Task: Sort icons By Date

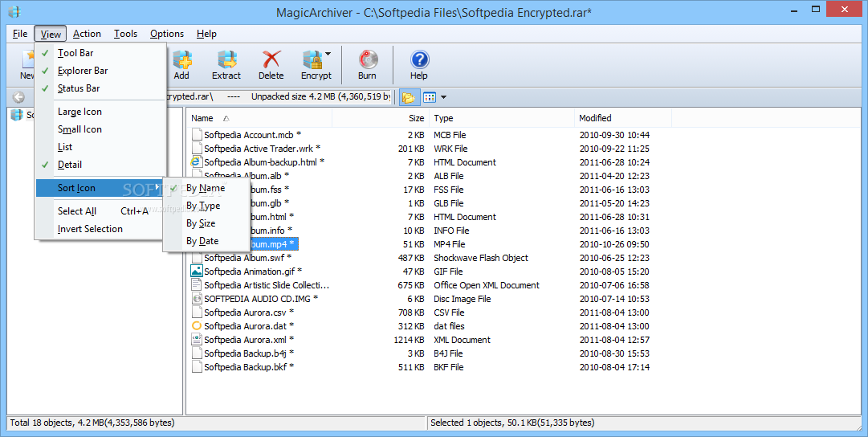Action: 206,241
